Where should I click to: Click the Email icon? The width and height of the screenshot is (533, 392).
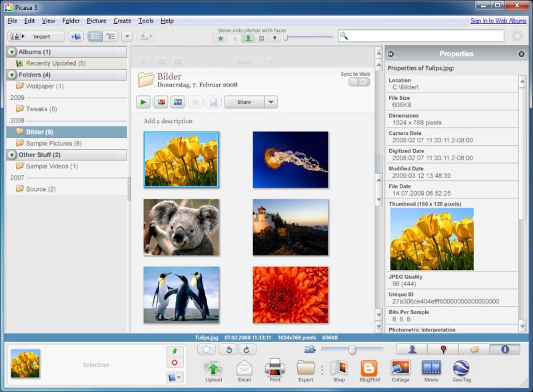click(245, 371)
